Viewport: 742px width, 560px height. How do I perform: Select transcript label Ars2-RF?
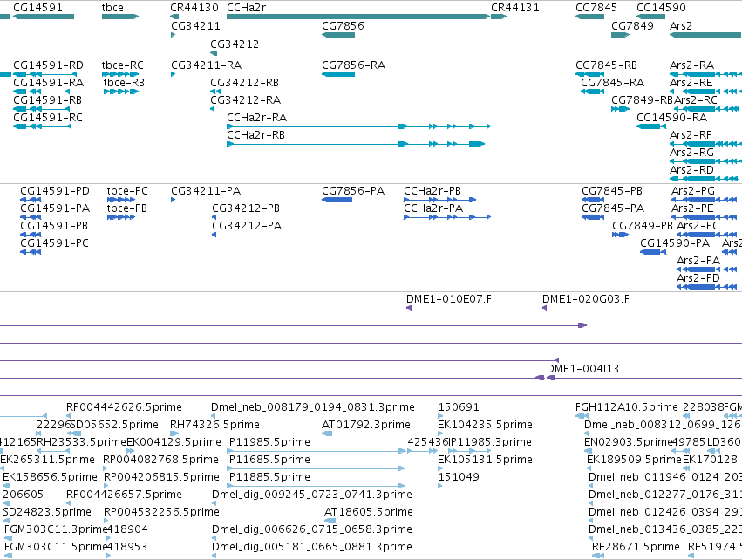(691, 135)
